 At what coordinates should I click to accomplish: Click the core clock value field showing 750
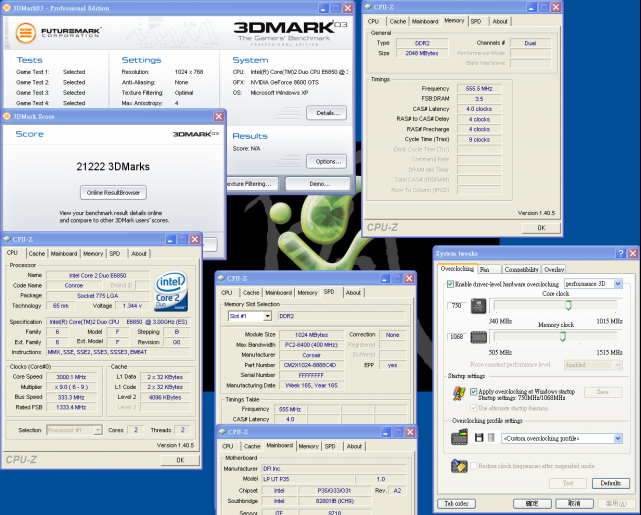(x=457, y=306)
